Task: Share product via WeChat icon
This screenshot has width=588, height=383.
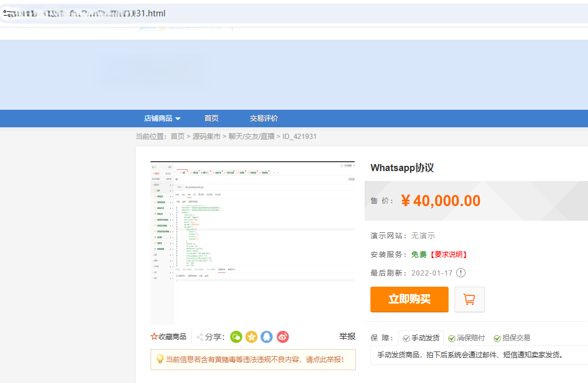Action: click(x=236, y=337)
